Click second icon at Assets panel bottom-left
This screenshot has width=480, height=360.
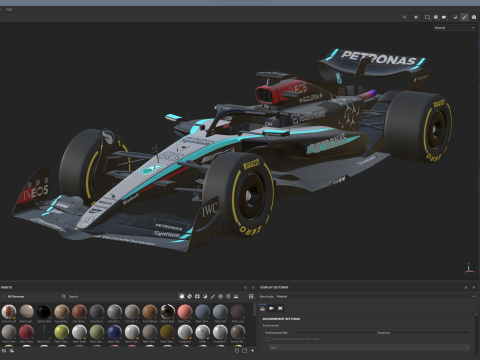tap(11, 351)
